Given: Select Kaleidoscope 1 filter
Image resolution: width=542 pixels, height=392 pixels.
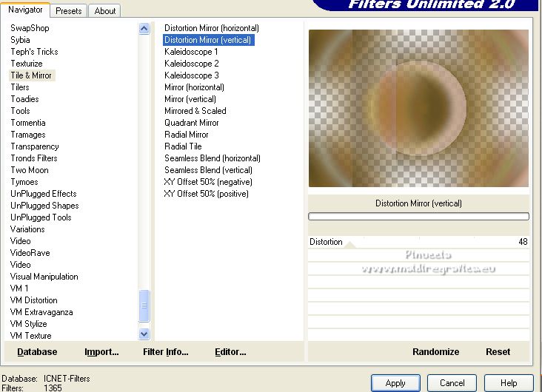Looking at the screenshot, I should [191, 52].
